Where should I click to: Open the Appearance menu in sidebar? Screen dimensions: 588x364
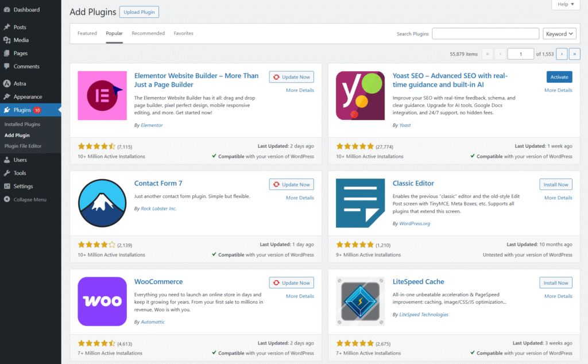coord(28,97)
